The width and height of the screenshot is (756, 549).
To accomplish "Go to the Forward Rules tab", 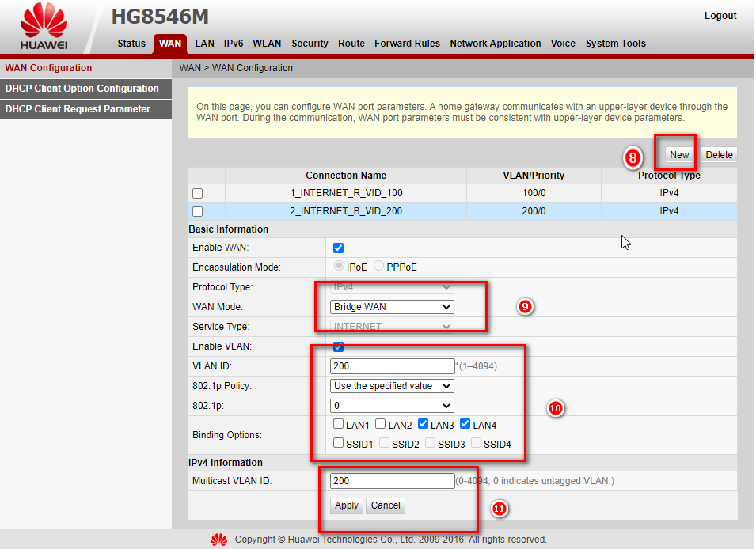I will (407, 44).
